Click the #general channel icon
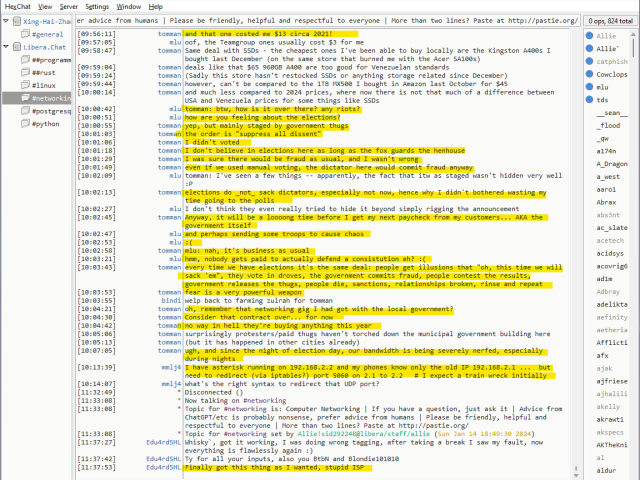Image resolution: width=640 pixels, height=480 pixels. (x=24, y=34)
